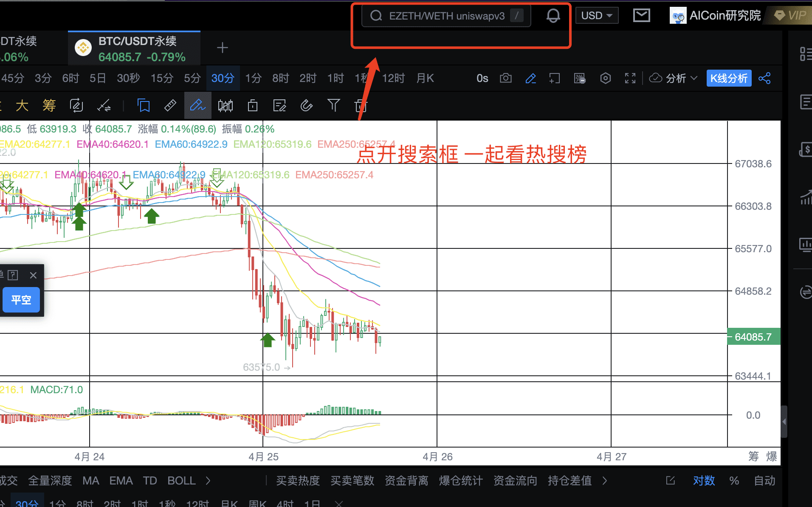Viewport: 812px width, 507px height.
Task: Select the 15分 timeframe
Action: (162, 78)
